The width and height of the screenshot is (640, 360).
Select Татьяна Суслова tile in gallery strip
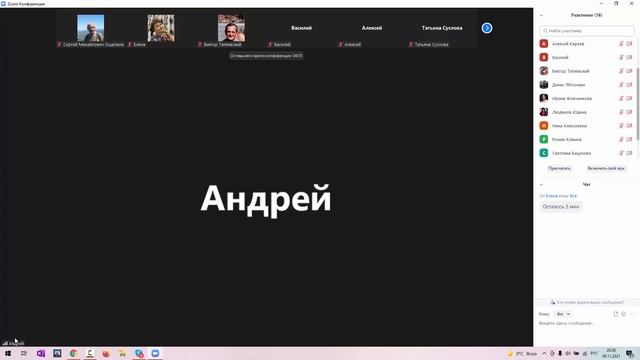tap(442, 28)
